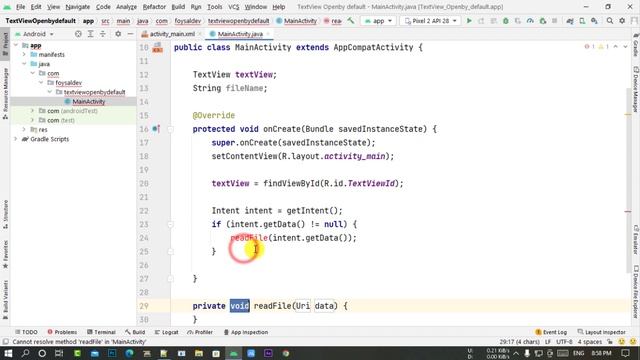Toggle the Device File Explorer side tab
640x360 pixels.
[x=636, y=292]
